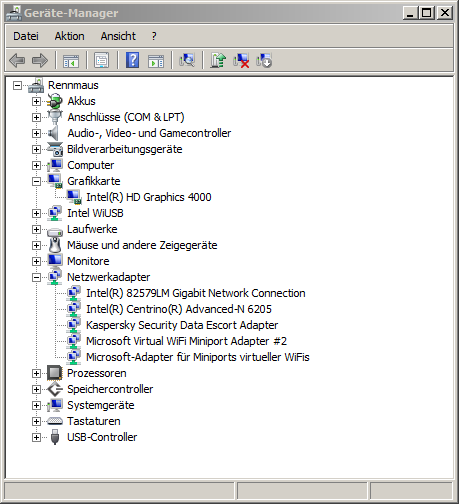The image size is (459, 504).
Task: Select Kaspersky Security Data Escort Adapter
Action: 182,325
